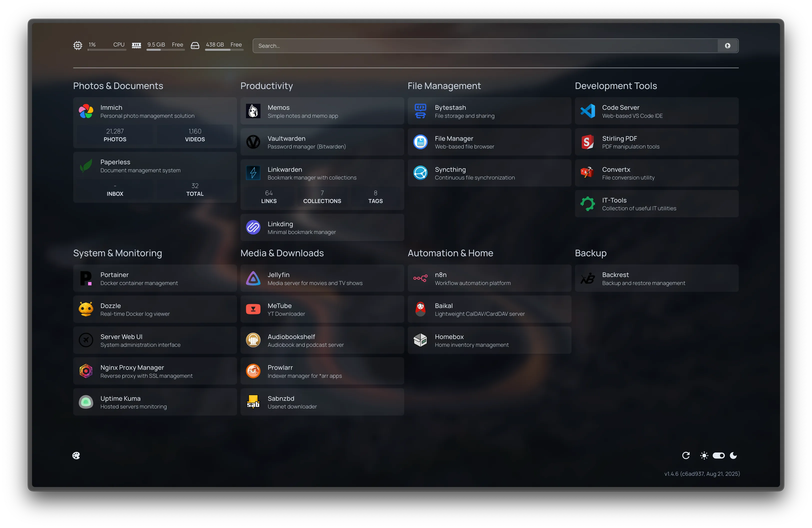Open Immich via its pinwheel icon

click(86, 111)
